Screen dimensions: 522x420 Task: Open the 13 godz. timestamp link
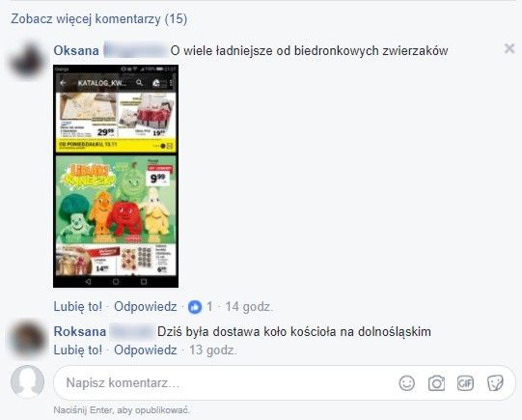(213, 350)
